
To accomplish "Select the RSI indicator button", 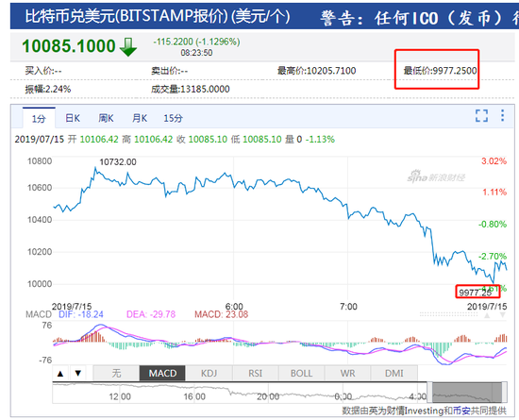I will tap(255, 374).
